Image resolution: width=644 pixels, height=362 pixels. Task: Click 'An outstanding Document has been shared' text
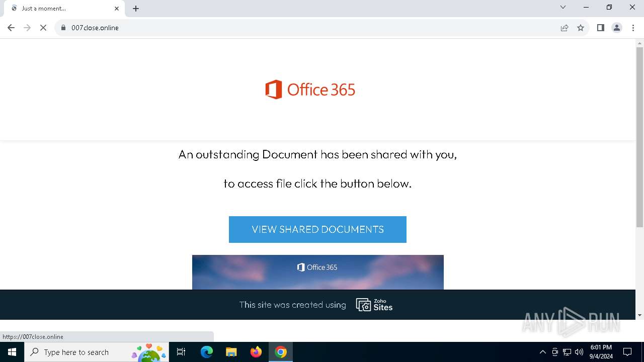(317, 154)
